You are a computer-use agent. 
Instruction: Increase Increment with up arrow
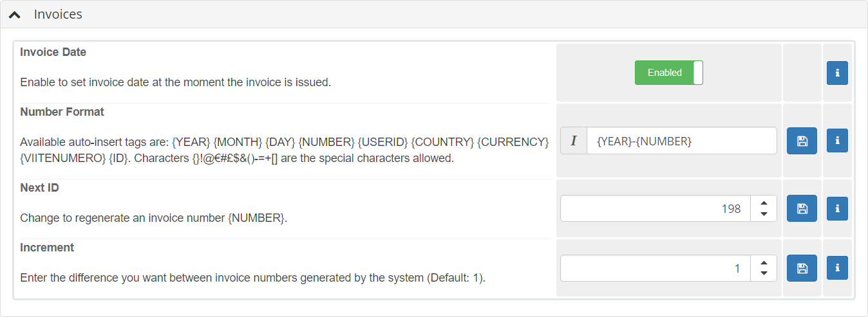click(764, 263)
